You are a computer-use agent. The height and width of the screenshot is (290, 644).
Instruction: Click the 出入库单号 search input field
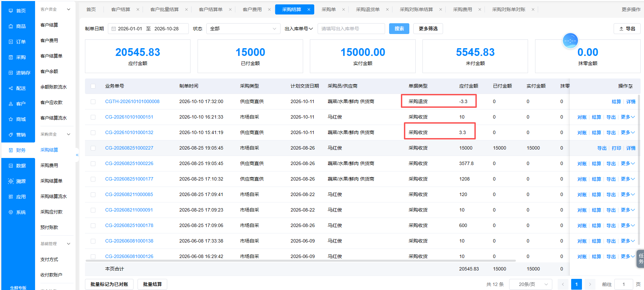pyautogui.click(x=351, y=29)
